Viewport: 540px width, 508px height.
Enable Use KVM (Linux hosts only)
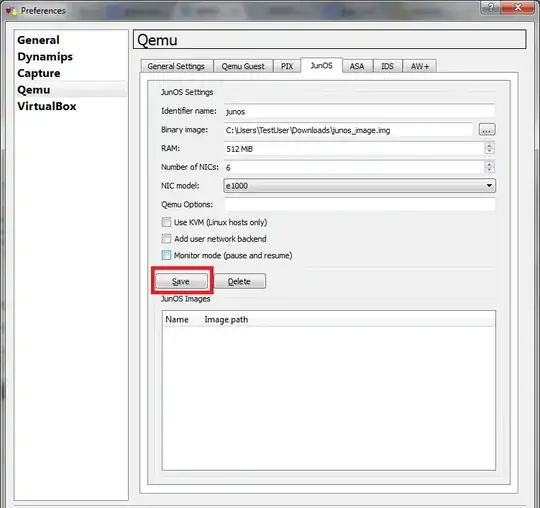tap(166, 222)
